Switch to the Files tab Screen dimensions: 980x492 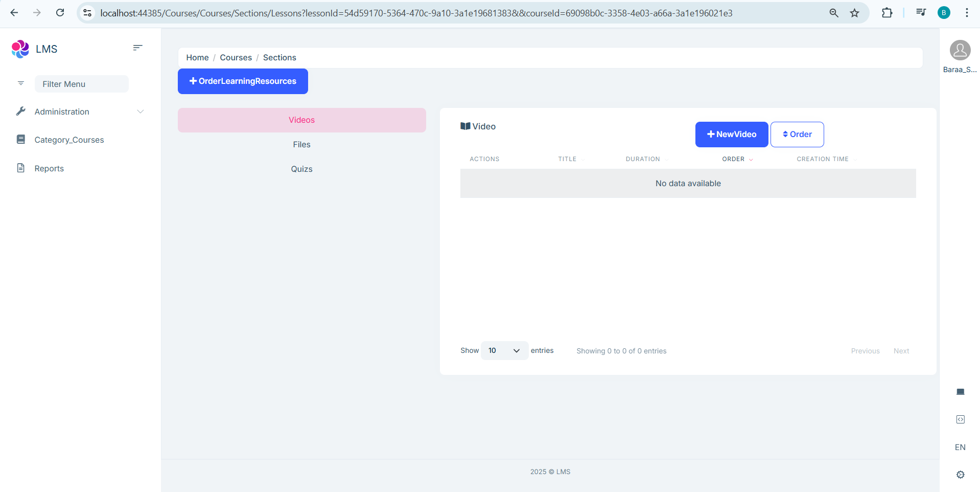click(301, 144)
